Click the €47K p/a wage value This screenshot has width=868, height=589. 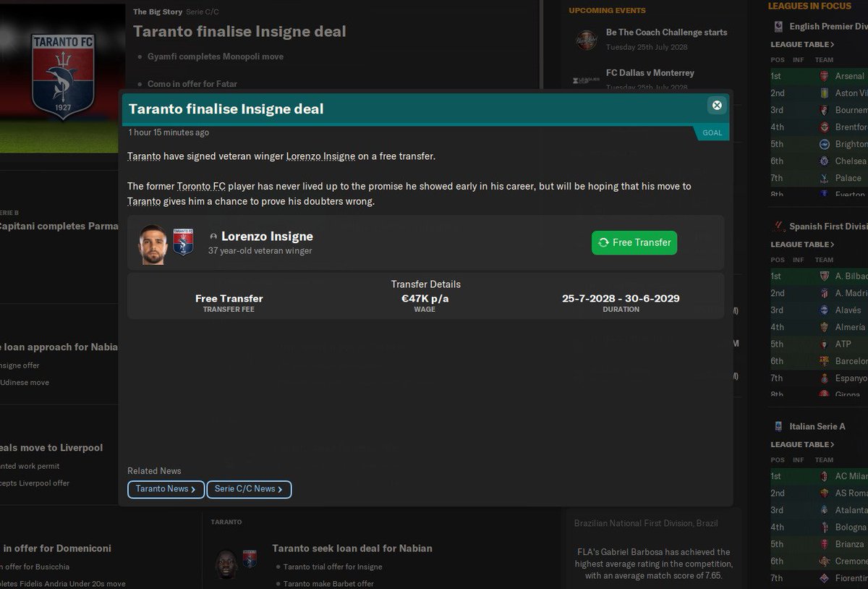click(425, 298)
